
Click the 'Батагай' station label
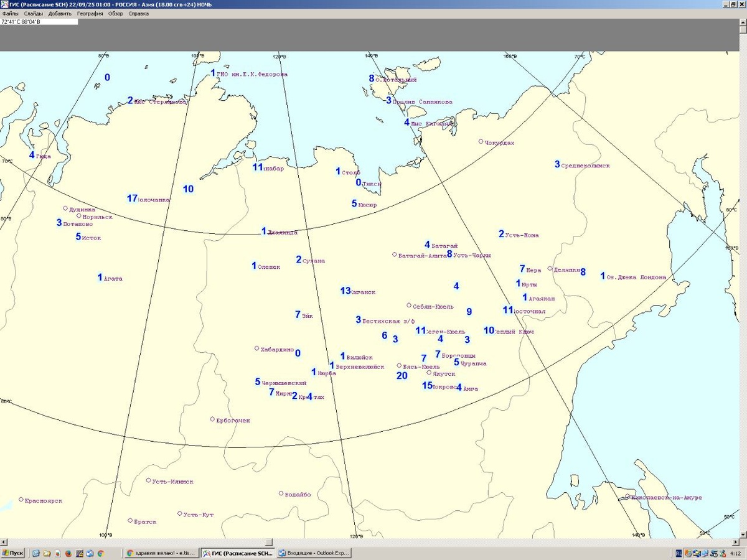click(444, 246)
